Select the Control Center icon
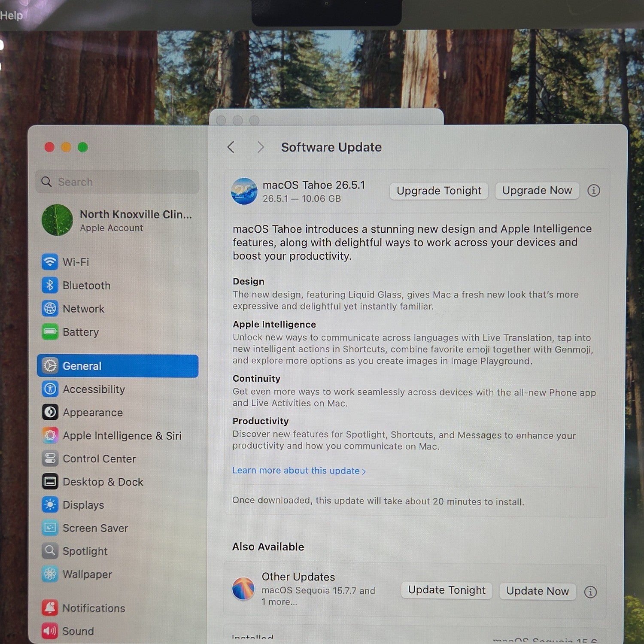 [50, 459]
